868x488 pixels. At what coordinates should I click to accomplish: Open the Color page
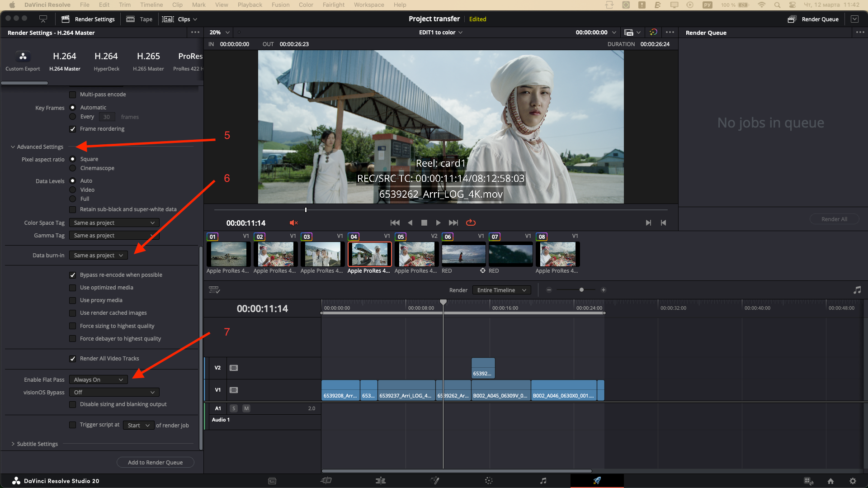click(x=489, y=481)
